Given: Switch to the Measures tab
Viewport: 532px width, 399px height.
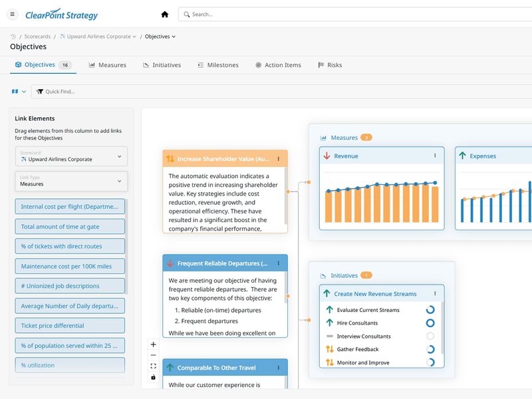Looking at the screenshot, I should [x=108, y=65].
